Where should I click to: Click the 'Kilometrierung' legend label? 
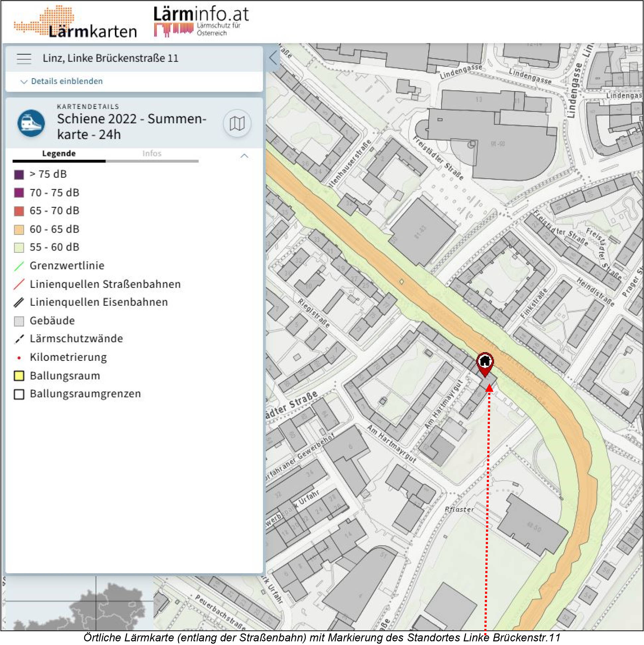(69, 357)
